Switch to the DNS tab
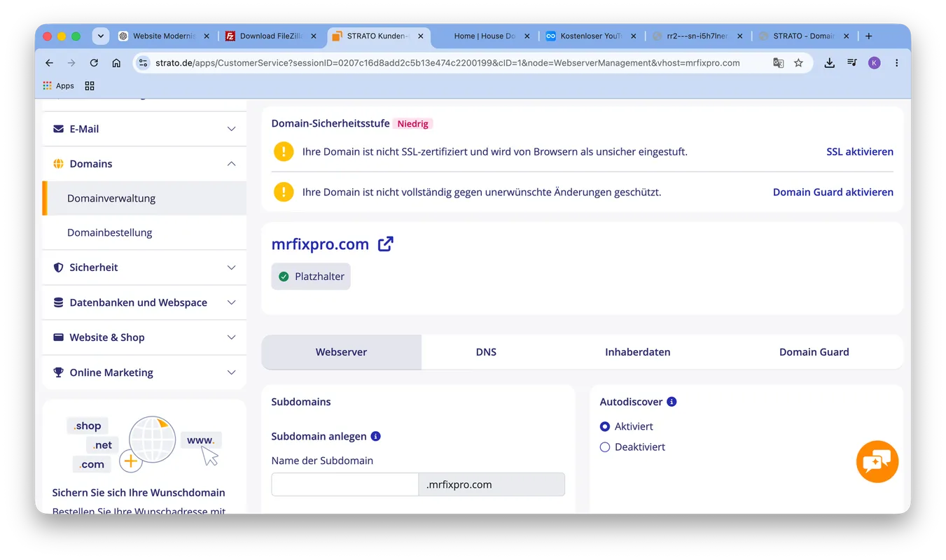 click(x=486, y=352)
